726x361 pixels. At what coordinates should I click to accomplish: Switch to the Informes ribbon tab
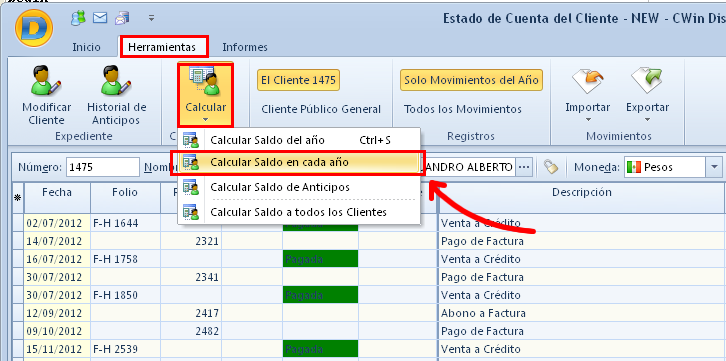pos(245,47)
